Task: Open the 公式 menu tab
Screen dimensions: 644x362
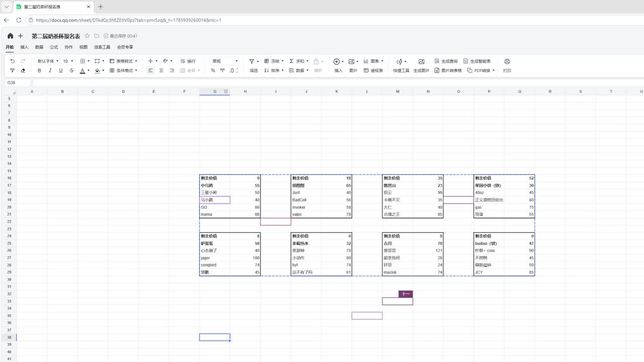Action: [54, 47]
